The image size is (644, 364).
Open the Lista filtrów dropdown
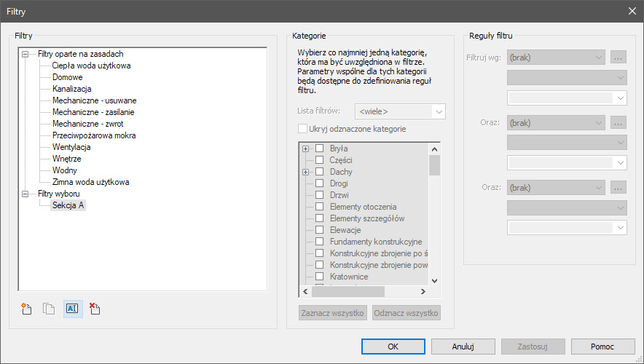point(399,111)
